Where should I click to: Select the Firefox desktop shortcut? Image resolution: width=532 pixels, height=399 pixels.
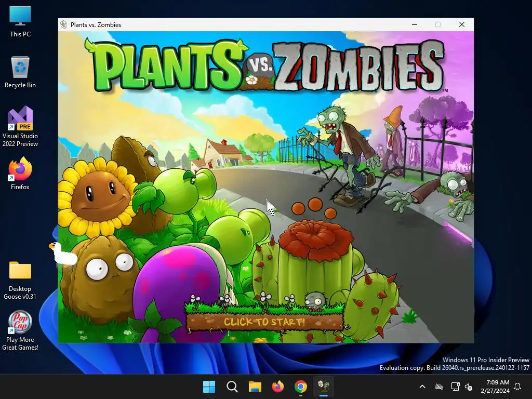[20, 174]
